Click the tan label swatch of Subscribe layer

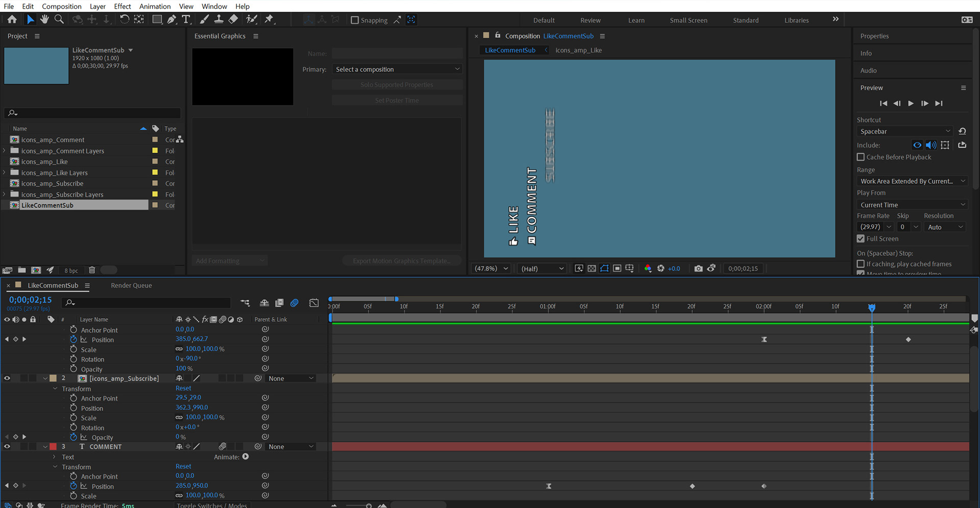53,378
